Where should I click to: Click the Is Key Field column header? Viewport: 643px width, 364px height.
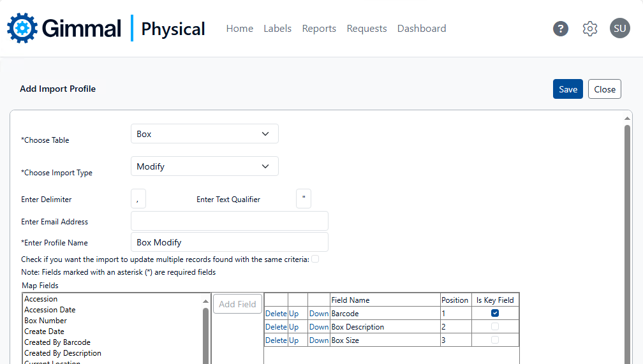(495, 300)
